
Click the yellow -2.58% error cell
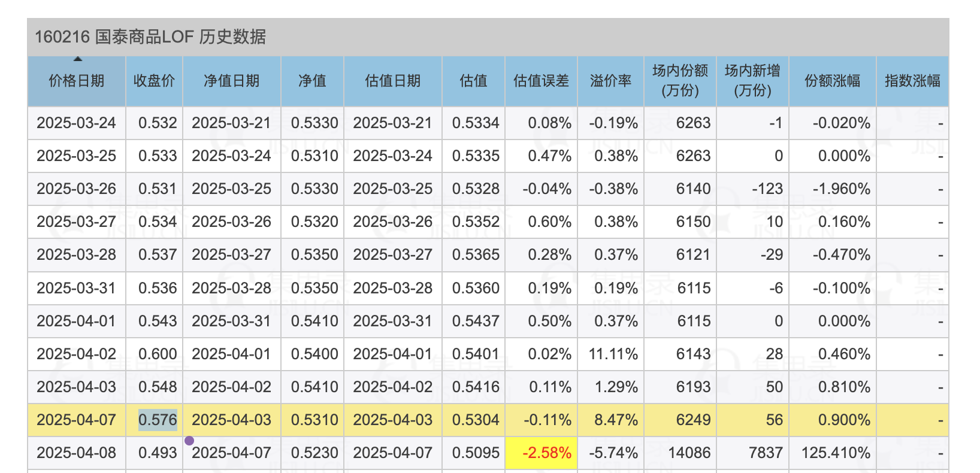pyautogui.click(x=547, y=453)
